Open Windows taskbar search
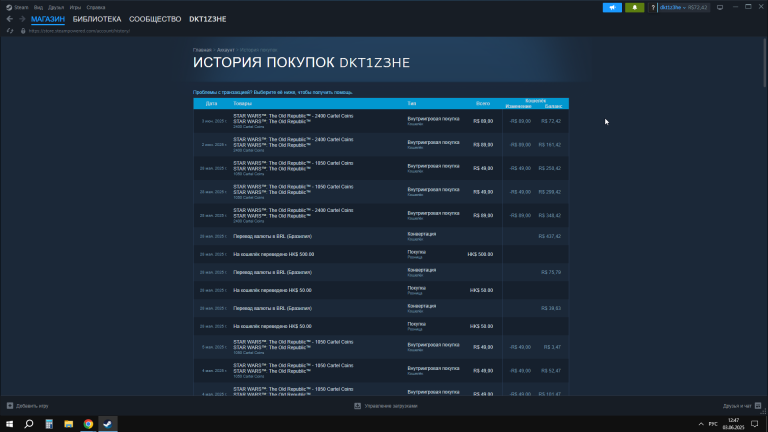The width and height of the screenshot is (768, 432). click(29, 424)
